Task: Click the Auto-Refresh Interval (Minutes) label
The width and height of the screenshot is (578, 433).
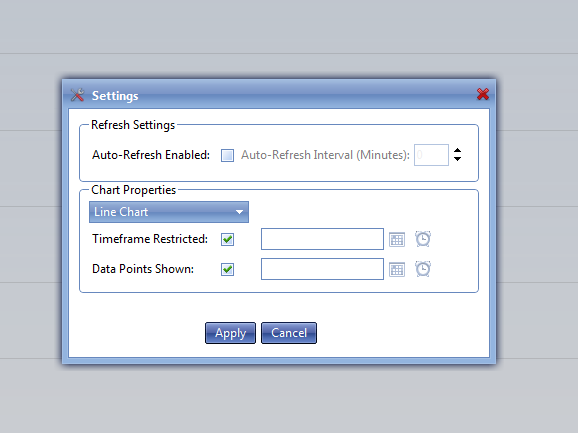Action: tap(325, 155)
